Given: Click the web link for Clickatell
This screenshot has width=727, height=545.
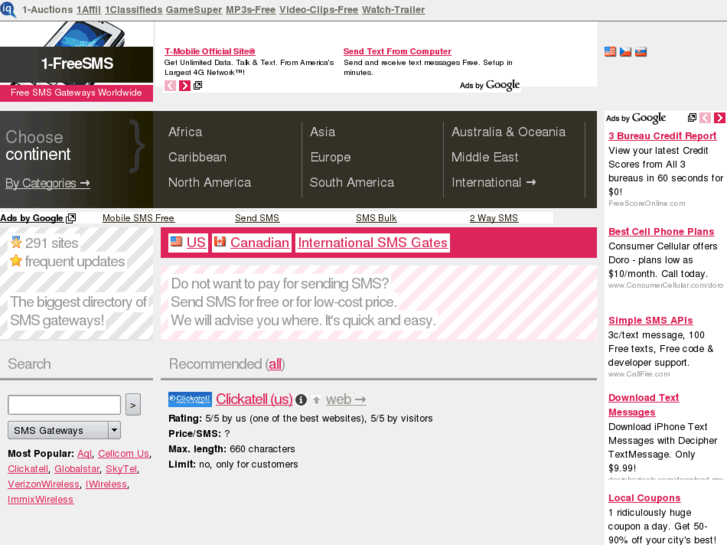Looking at the screenshot, I should (346, 399).
